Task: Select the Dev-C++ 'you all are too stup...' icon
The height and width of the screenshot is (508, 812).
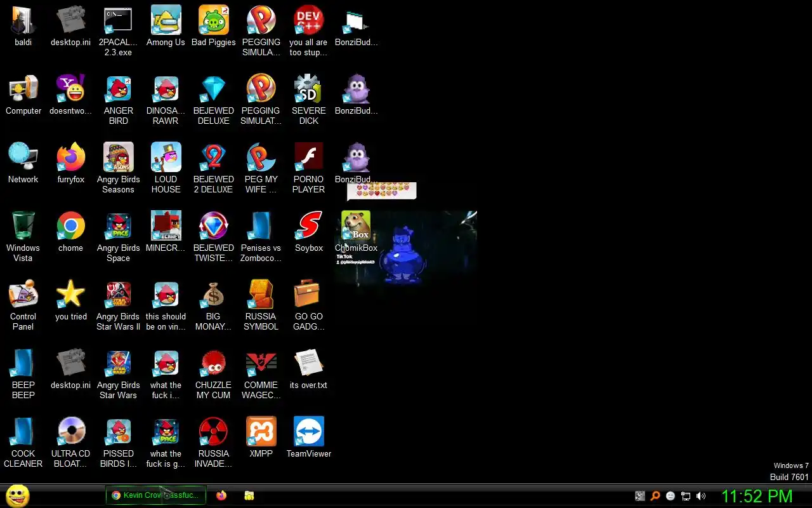Action: pyautogui.click(x=308, y=20)
